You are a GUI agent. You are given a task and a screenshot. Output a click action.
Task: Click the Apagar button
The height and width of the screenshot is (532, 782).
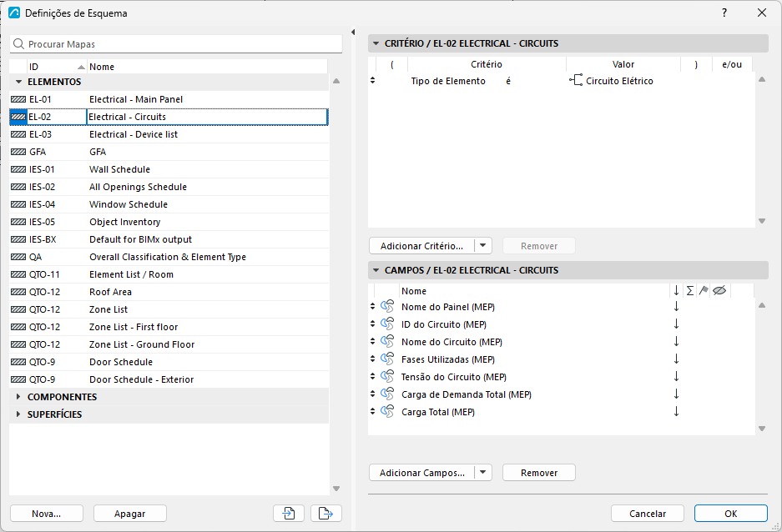[x=129, y=514]
